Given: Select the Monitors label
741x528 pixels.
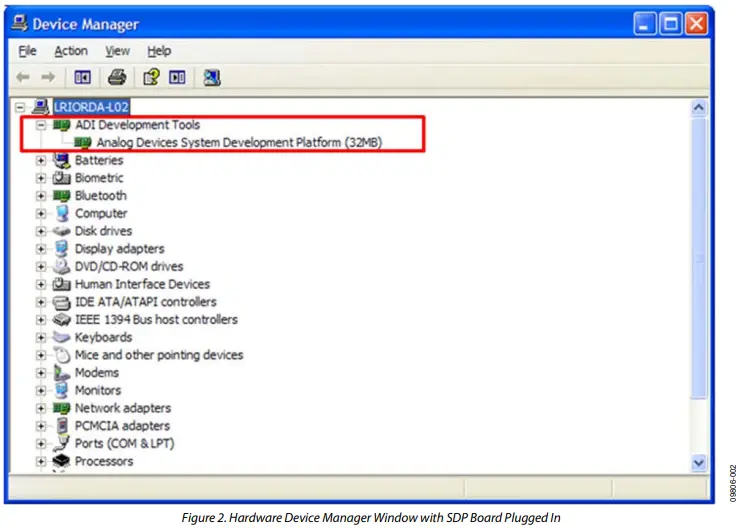Looking at the screenshot, I should 98,390.
